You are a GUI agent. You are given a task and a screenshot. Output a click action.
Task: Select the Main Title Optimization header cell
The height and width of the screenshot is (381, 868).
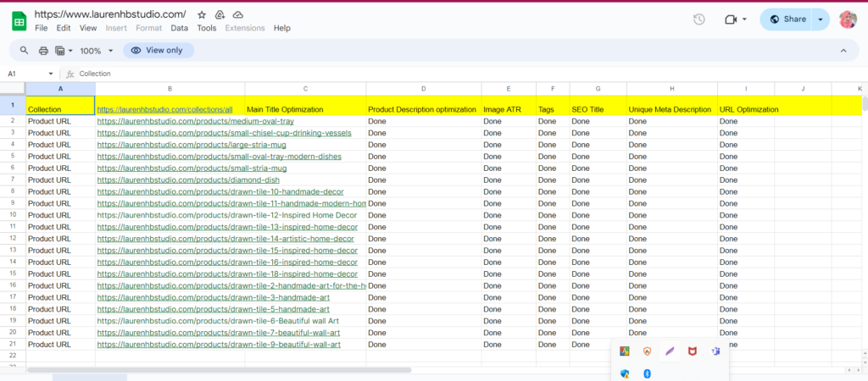point(305,109)
